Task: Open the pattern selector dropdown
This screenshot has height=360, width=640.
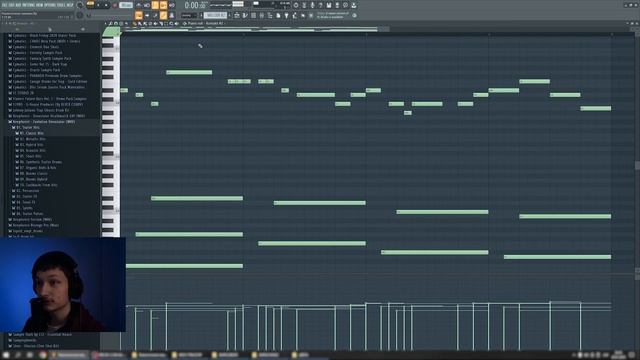Action: point(215,16)
